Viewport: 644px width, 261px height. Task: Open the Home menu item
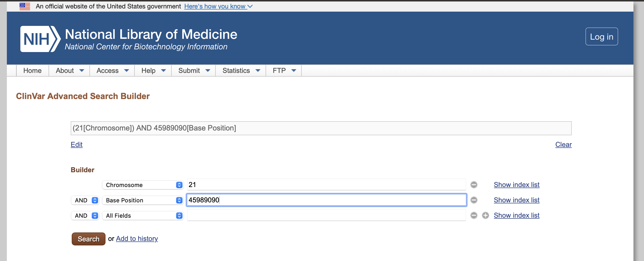[x=32, y=71]
